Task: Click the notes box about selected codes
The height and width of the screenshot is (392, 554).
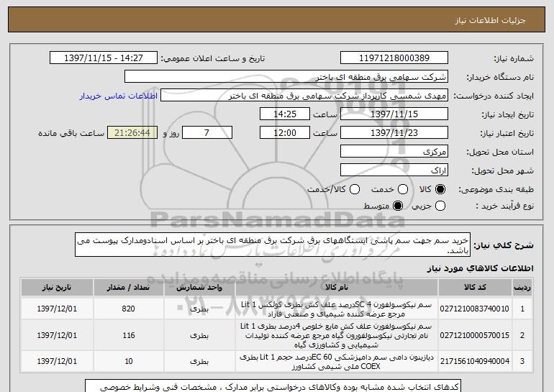Action: 273,386
